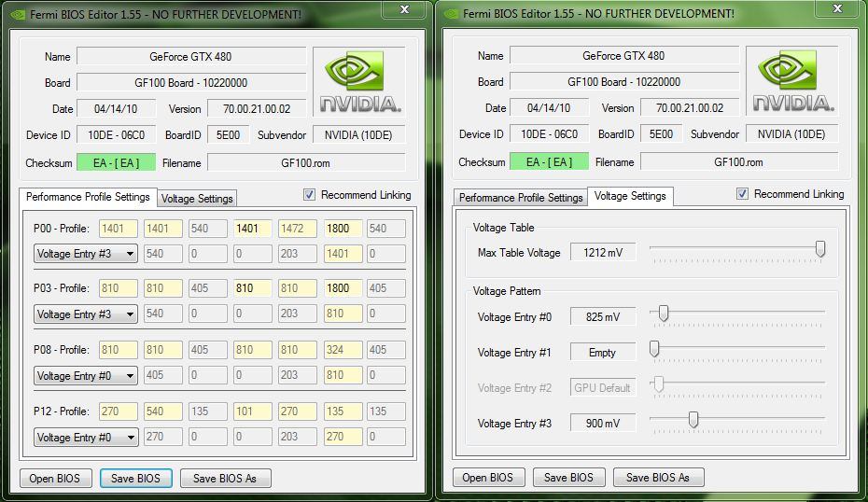Click the first P12 profile field 270
868x502 pixels.
click(x=118, y=411)
